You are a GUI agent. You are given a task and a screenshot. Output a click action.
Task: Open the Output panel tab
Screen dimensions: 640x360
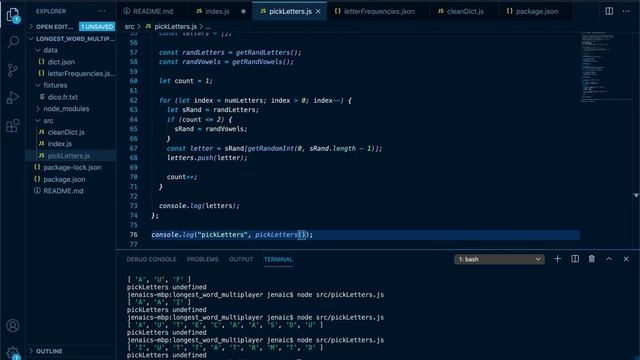241,259
